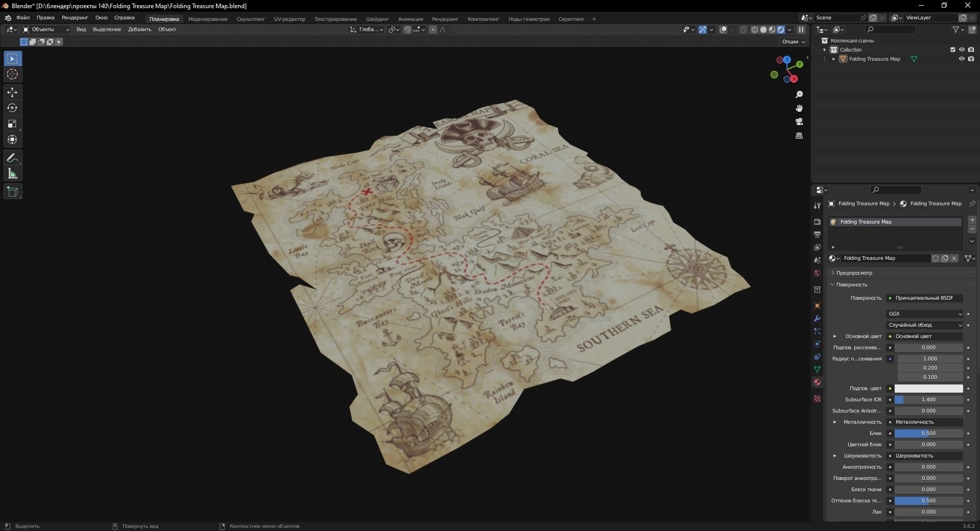Open the Output properties tab
Screen dimensions: 980x531
pos(817,234)
